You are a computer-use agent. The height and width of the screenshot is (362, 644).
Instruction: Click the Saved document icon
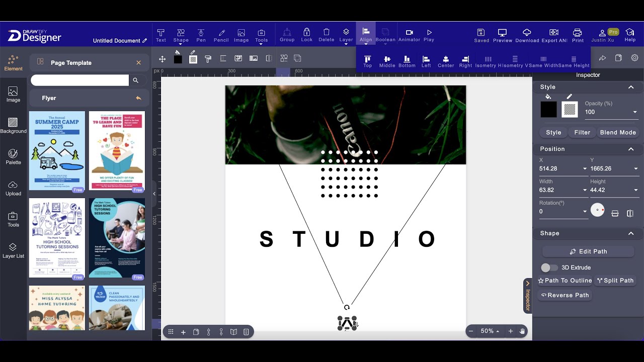pyautogui.click(x=481, y=36)
